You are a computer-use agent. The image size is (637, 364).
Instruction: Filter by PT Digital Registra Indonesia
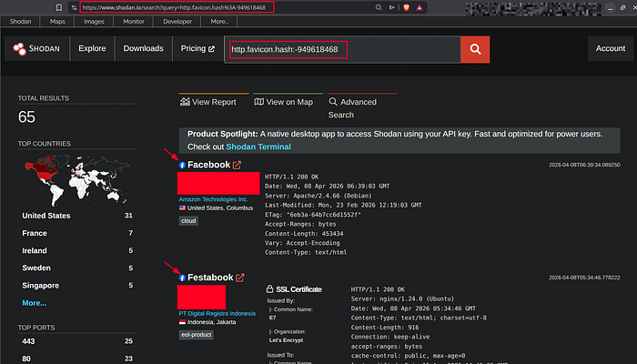217,314
